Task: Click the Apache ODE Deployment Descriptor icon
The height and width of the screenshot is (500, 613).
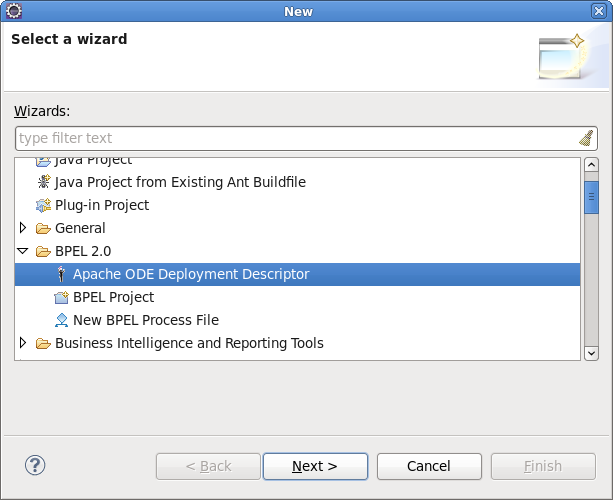Action: coord(61,274)
